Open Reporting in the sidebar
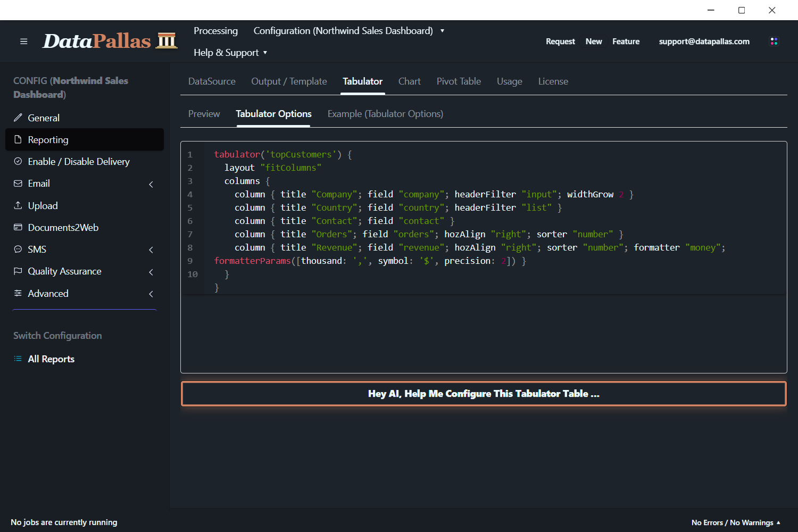This screenshot has height=532, width=798. pyautogui.click(x=85, y=139)
